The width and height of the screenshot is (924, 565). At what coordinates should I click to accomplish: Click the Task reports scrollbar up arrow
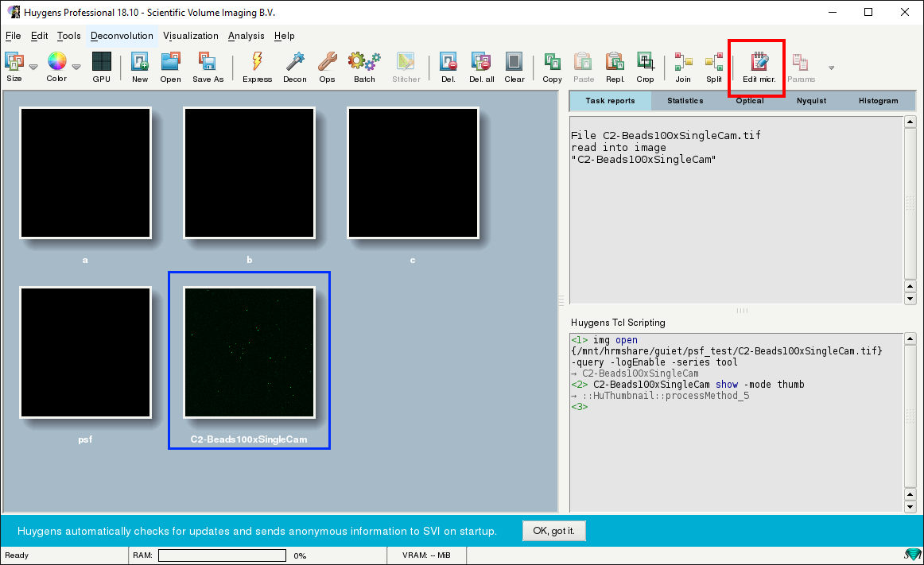[x=910, y=122]
